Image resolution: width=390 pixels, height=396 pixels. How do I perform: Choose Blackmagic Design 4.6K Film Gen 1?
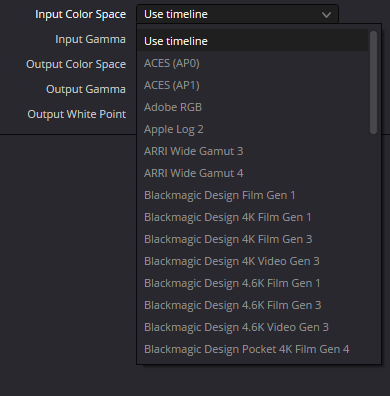click(252, 283)
